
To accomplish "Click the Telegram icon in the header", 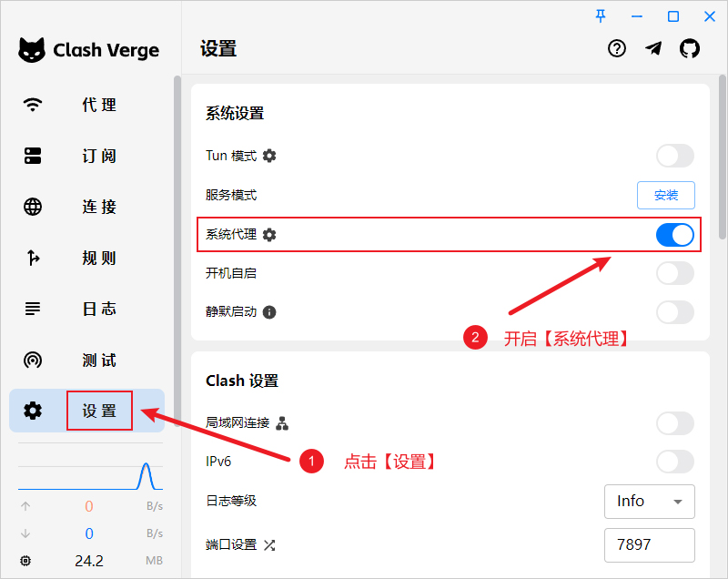I will [x=653, y=48].
